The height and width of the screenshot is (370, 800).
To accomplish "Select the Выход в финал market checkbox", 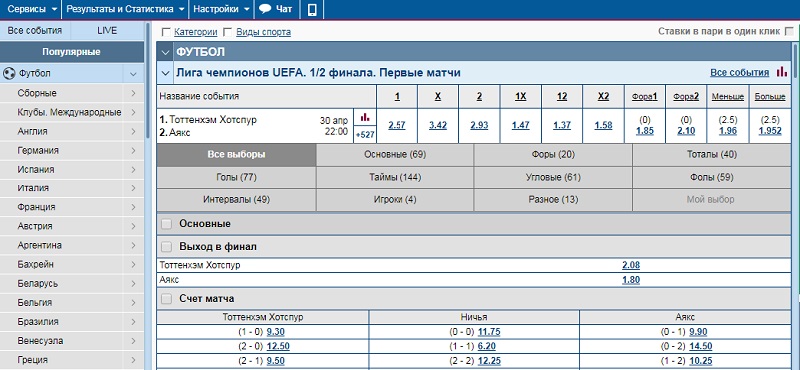I will click(x=166, y=247).
